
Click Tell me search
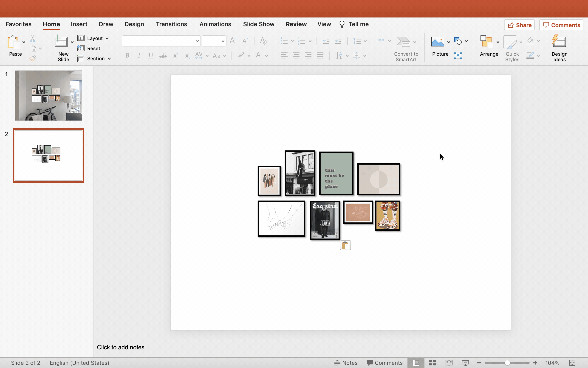pos(354,24)
